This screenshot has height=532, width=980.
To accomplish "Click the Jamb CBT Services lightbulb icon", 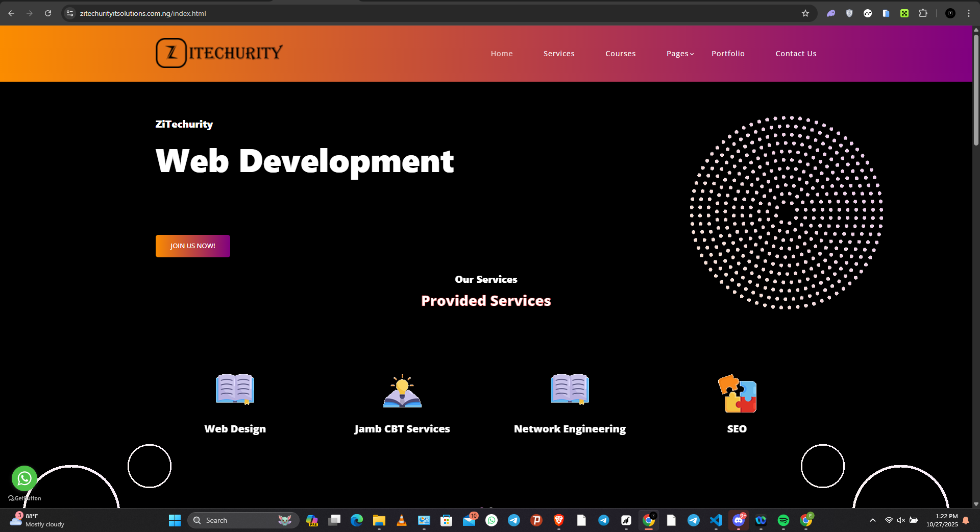I will click(x=402, y=391).
